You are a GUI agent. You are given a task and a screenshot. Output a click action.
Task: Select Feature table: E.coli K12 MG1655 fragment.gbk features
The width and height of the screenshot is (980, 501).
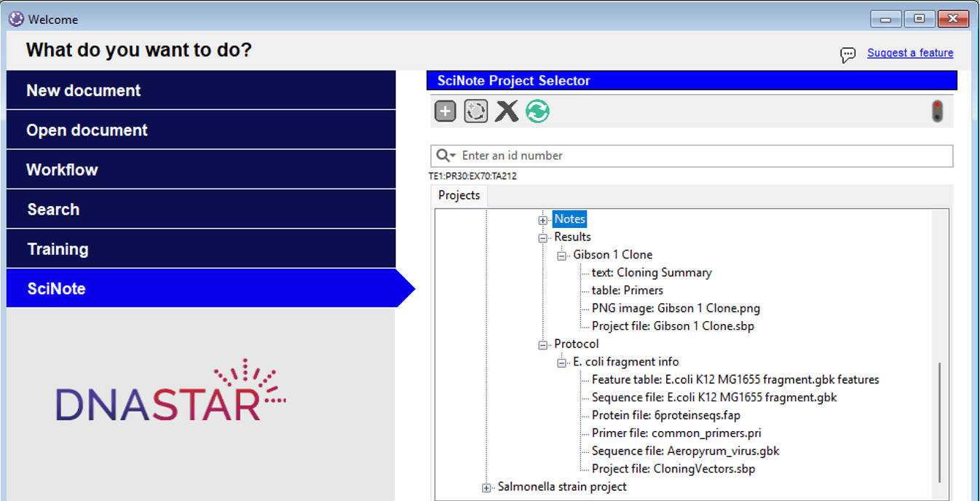pyautogui.click(x=735, y=379)
